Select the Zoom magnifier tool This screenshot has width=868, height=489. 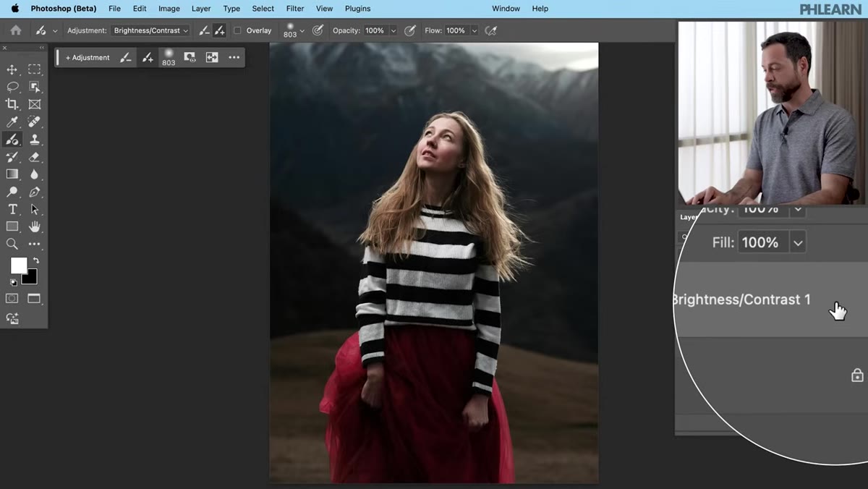click(12, 244)
